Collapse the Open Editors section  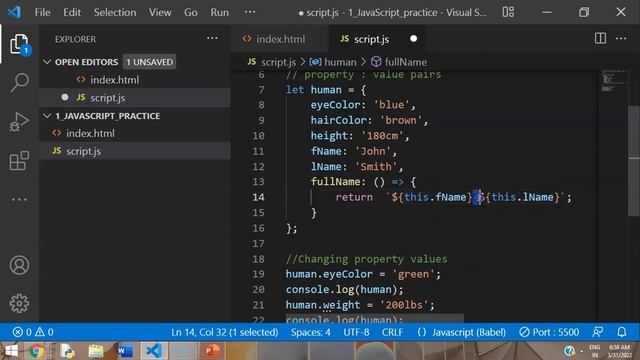coord(47,62)
